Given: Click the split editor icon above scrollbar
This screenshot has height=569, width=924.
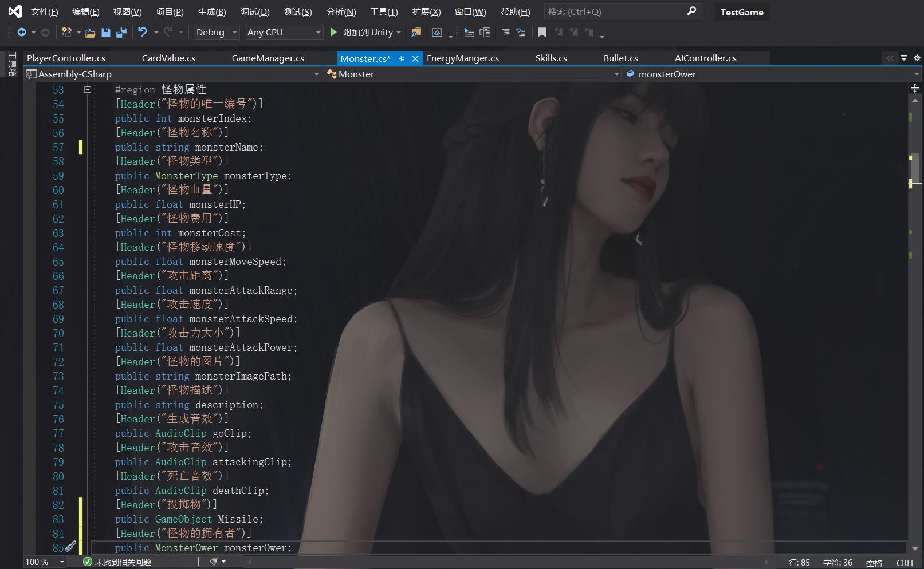Looking at the screenshot, I should [915, 88].
